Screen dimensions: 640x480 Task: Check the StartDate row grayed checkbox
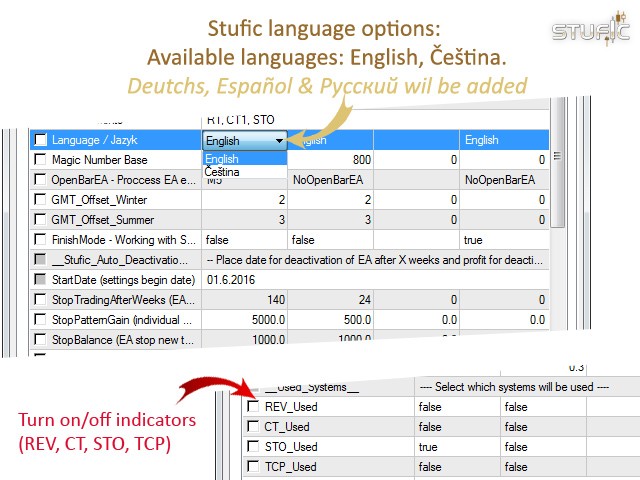pyautogui.click(x=40, y=280)
